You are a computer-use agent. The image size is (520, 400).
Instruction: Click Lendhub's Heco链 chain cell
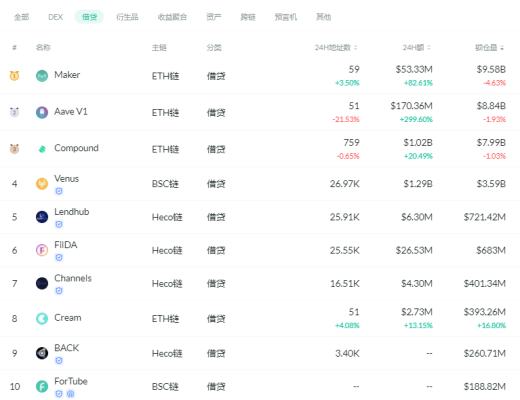[167, 217]
